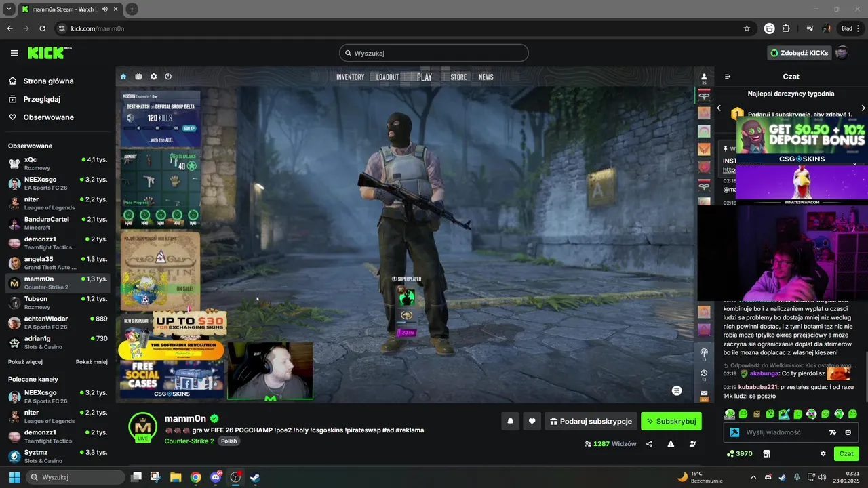868x488 pixels.
Task: Click the in-game STORE tab
Action: point(459,77)
